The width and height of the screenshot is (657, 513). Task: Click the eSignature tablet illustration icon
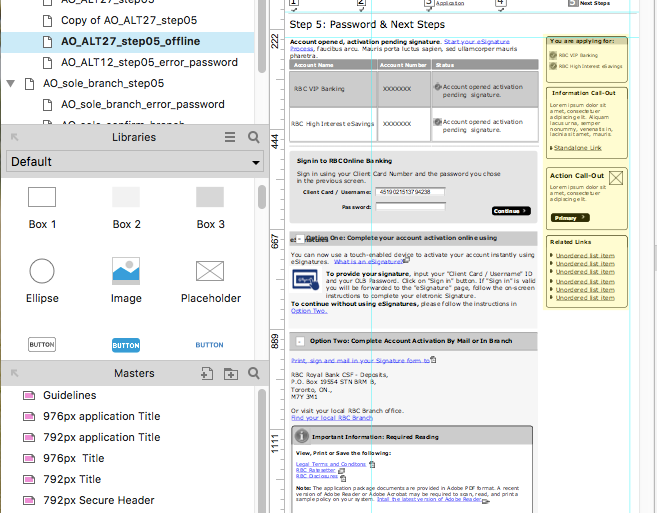click(305, 280)
